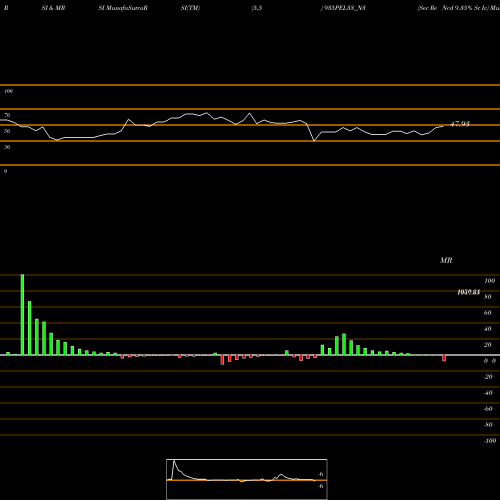Click the 'SI(TM)' header label
This screenshot has height=500, width=500.
[190, 8]
